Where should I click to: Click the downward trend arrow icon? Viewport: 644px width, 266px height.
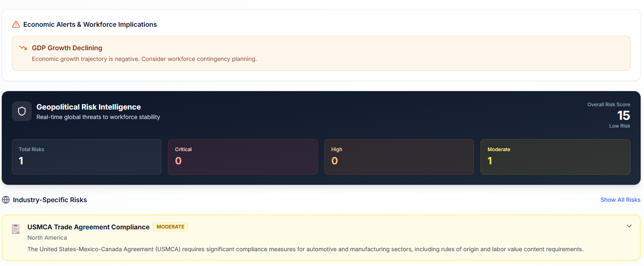pyautogui.click(x=23, y=48)
